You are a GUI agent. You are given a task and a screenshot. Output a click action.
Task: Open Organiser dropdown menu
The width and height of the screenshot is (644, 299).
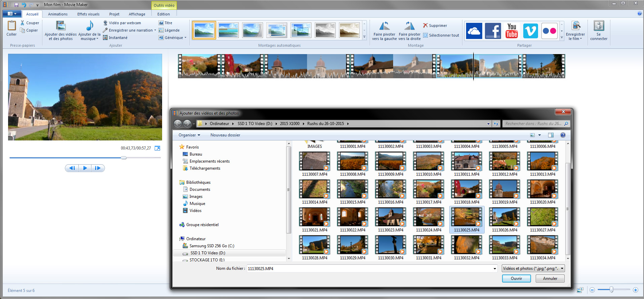189,135
